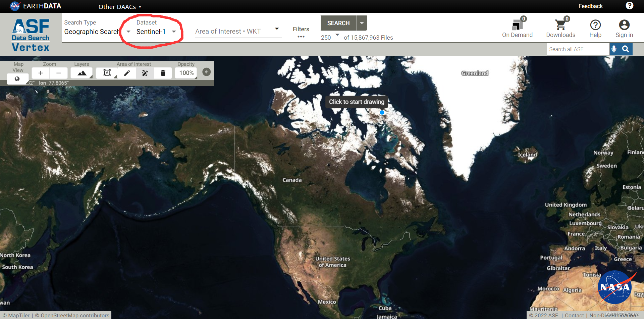Open the help question mark in the black bar

click(630, 6)
